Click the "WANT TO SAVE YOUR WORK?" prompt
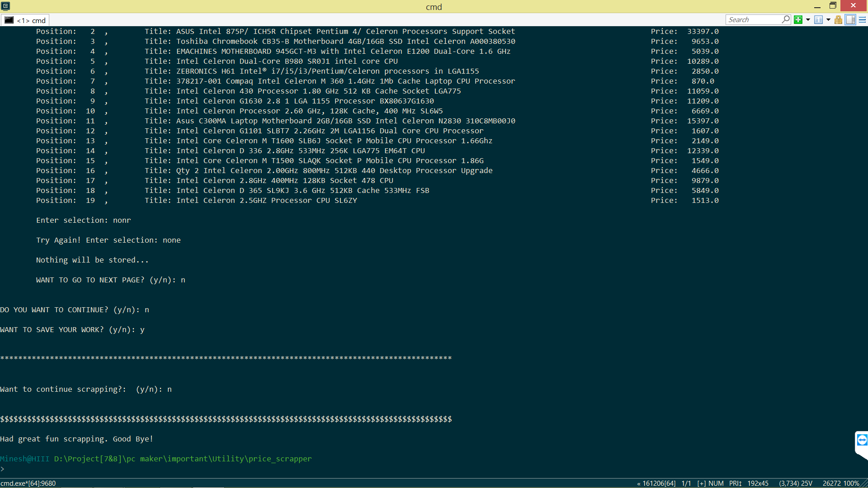 click(72, 330)
